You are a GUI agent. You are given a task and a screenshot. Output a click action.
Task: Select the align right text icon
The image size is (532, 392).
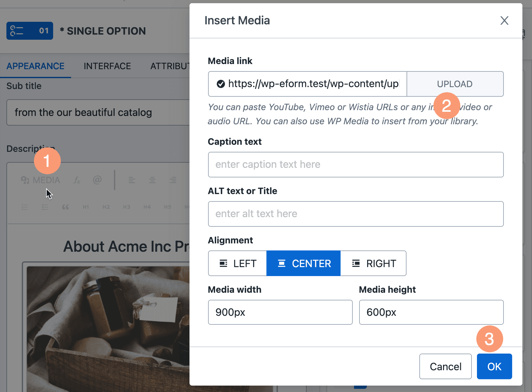[173, 180]
